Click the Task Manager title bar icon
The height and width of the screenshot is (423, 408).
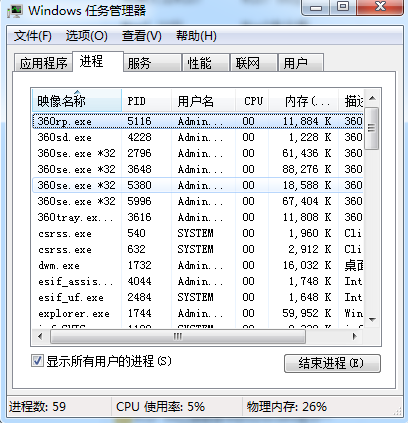point(15,11)
